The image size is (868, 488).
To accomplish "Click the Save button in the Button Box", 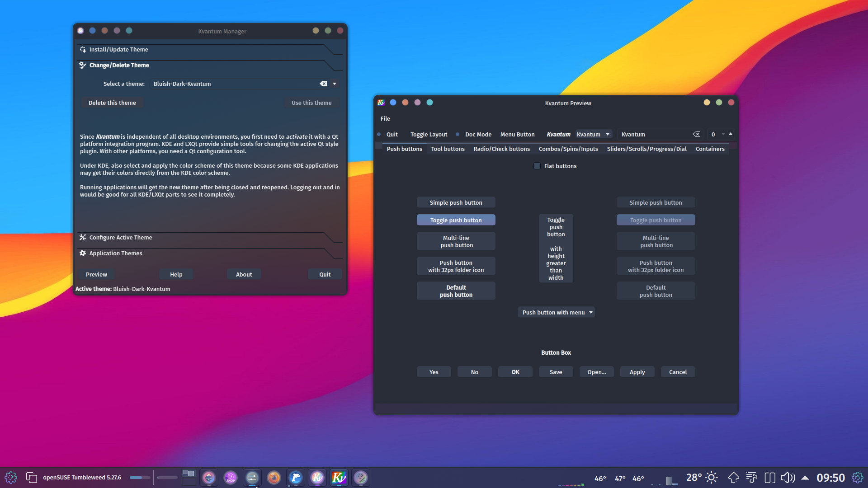I will point(556,372).
